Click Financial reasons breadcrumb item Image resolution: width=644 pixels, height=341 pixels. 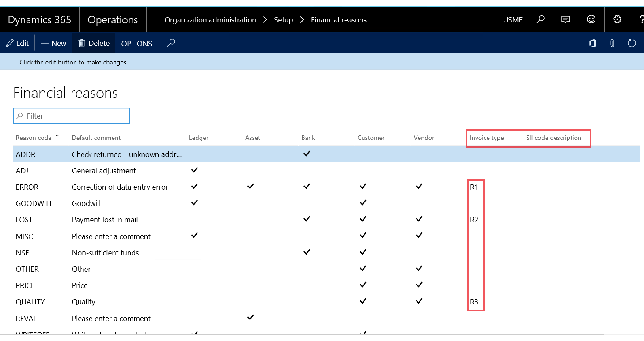[x=339, y=20]
